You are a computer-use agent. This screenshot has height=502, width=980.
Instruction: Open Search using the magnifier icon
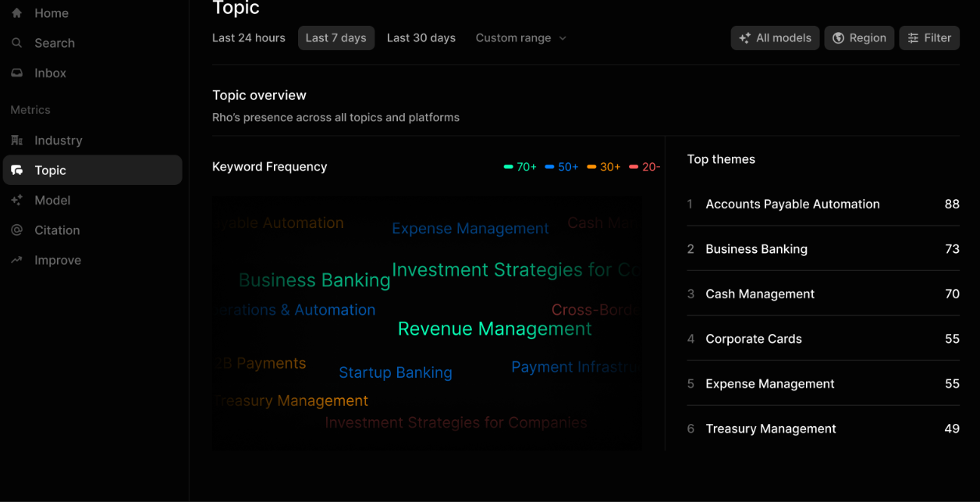(x=16, y=43)
